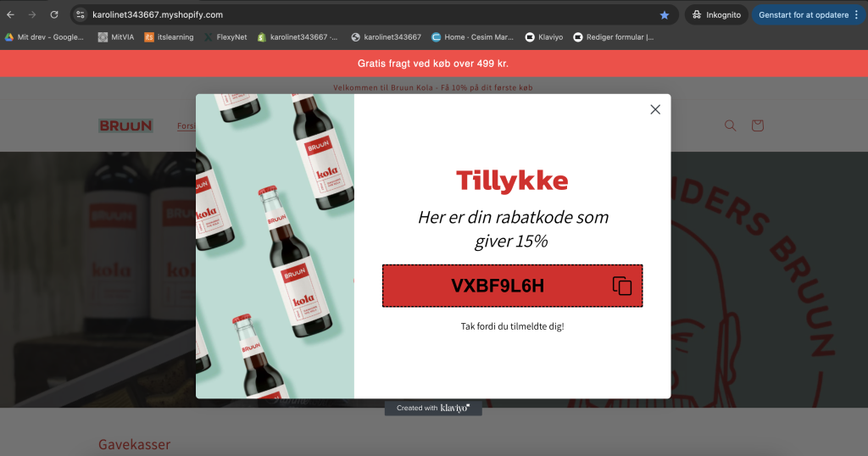Screen dimensions: 868x456
Task: Open Mit drev - Google bookmark
Action: (x=44, y=37)
